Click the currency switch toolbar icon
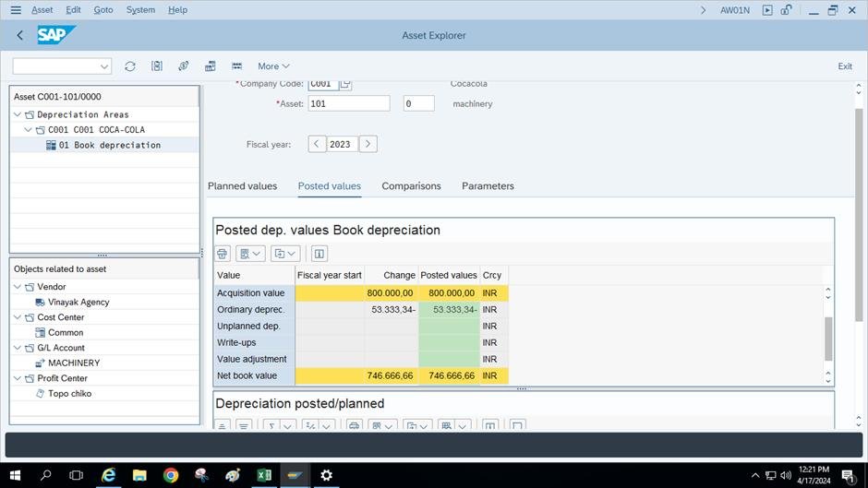Viewport: 868px width, 488px height. 183,66
